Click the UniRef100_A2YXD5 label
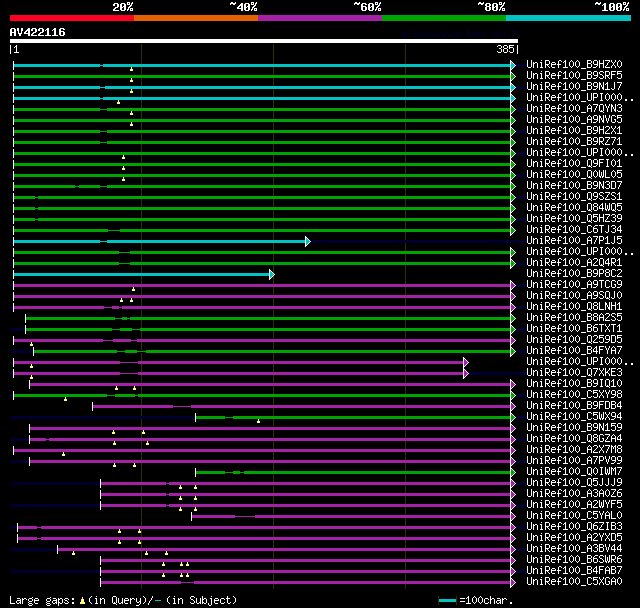Image resolution: width=640 pixels, height=608 pixels. tap(574, 538)
